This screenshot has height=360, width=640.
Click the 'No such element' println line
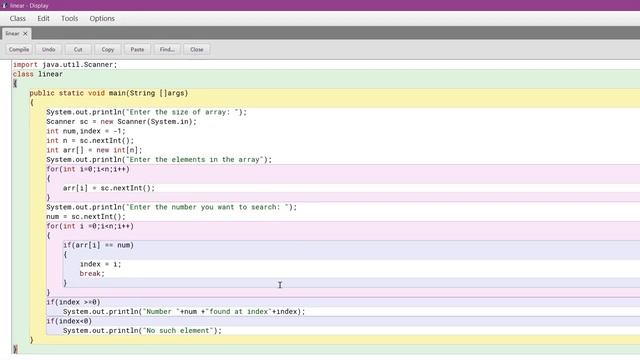(142, 331)
